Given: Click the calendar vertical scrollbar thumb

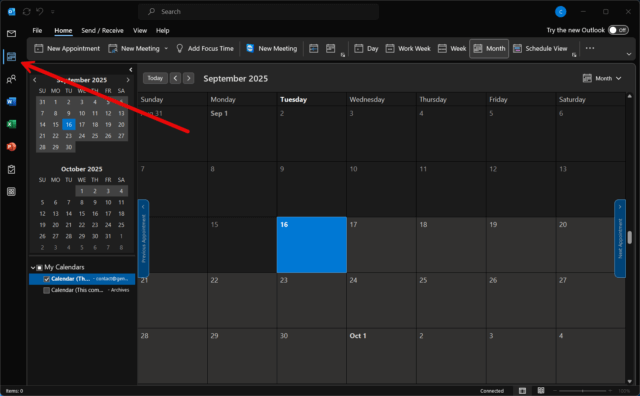Looking at the screenshot, I should point(630,237).
